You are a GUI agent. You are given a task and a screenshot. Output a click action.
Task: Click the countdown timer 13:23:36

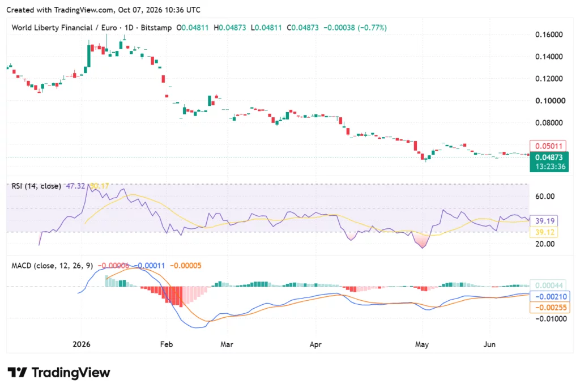point(551,167)
